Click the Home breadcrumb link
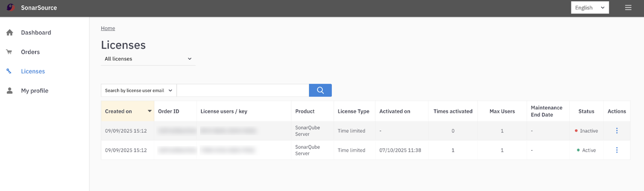Viewport: 644px width, 191px height. (x=108, y=28)
